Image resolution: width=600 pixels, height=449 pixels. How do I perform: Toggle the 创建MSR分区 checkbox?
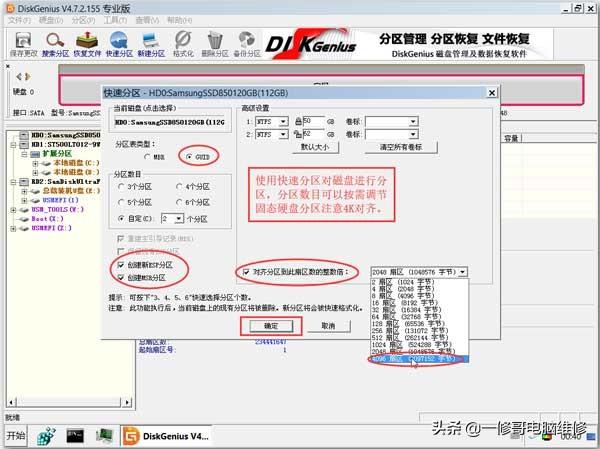(121, 278)
